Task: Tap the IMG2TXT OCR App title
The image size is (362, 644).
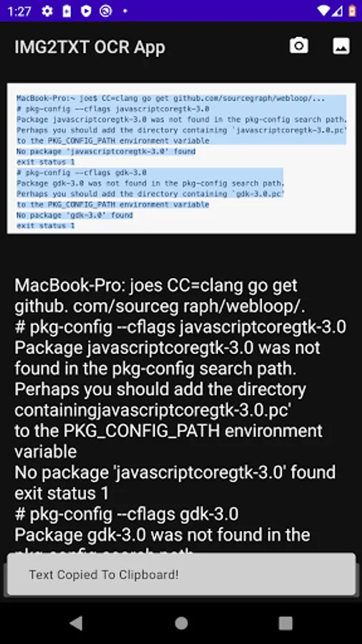Action: (x=90, y=47)
